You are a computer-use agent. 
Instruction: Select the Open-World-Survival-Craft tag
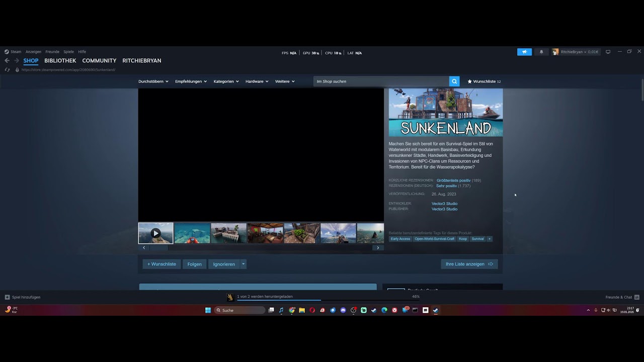tap(435, 239)
